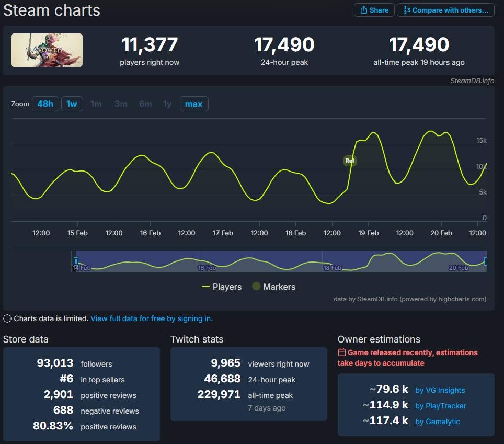The width and height of the screenshot is (504, 444).
Task: Grab the right navigator range handle
Action: 485,261
